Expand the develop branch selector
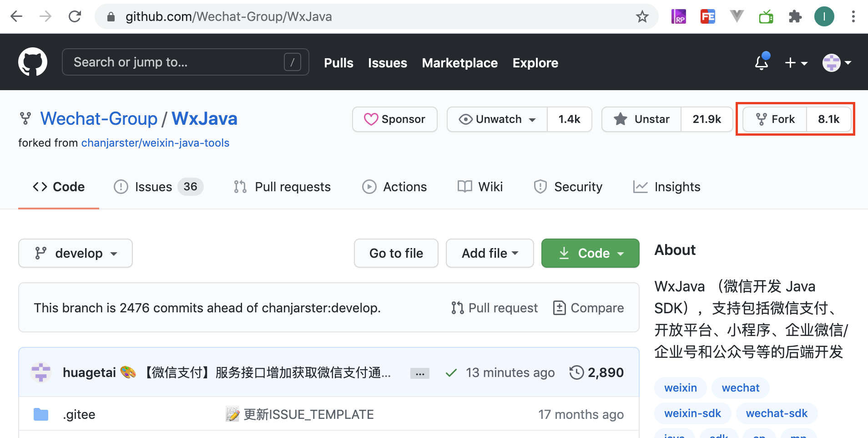Image resolution: width=868 pixels, height=438 pixels. (76, 253)
